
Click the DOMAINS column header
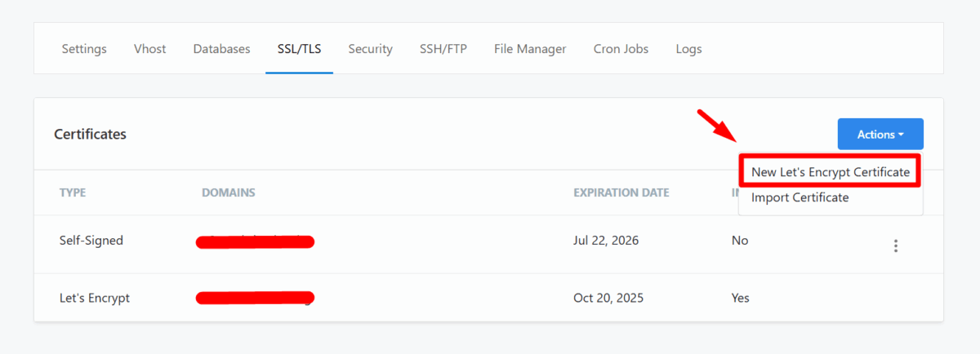229,192
